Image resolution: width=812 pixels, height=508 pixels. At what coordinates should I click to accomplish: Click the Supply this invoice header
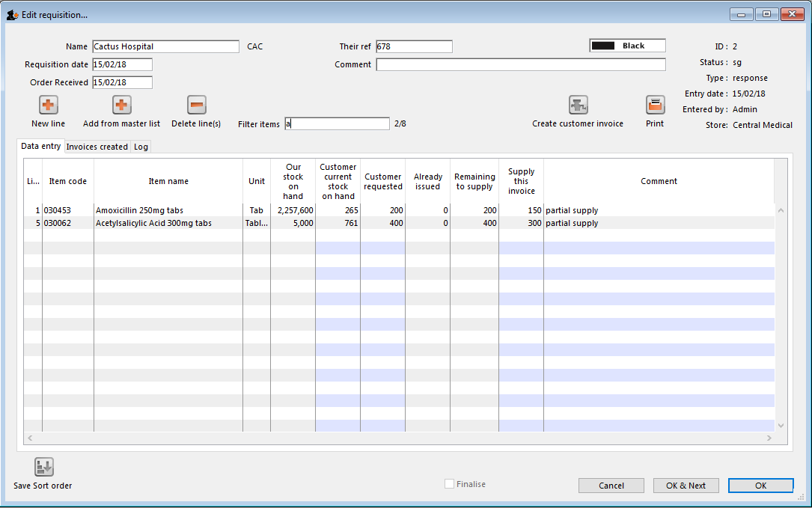[521, 181]
